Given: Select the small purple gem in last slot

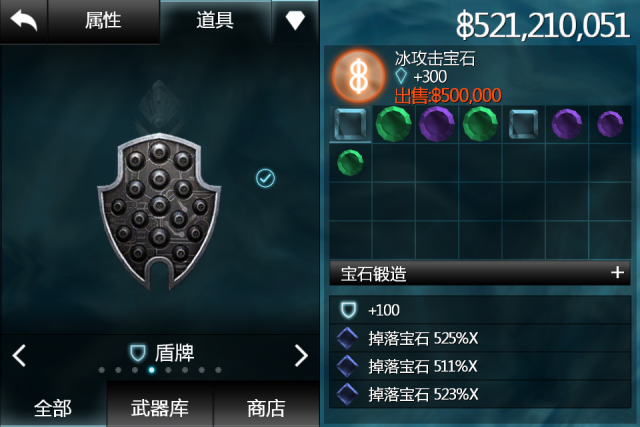Looking at the screenshot, I should tap(610, 124).
